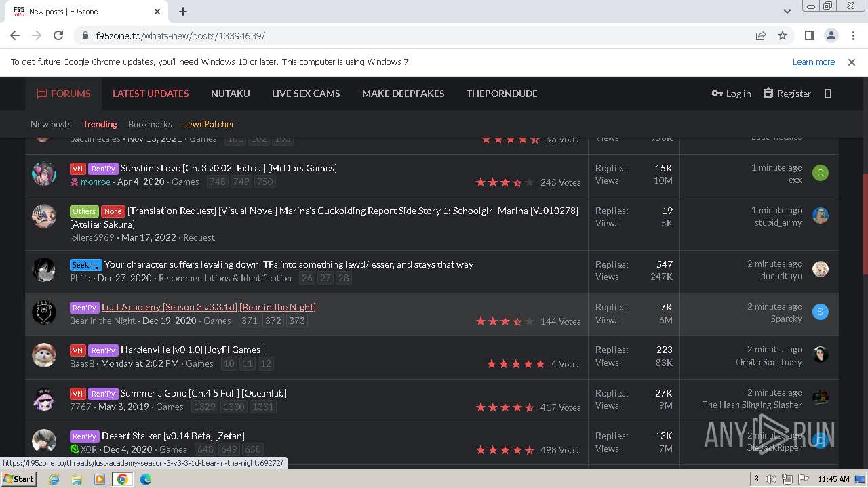Click the OrbitalSanctuary last poster link

click(x=769, y=362)
